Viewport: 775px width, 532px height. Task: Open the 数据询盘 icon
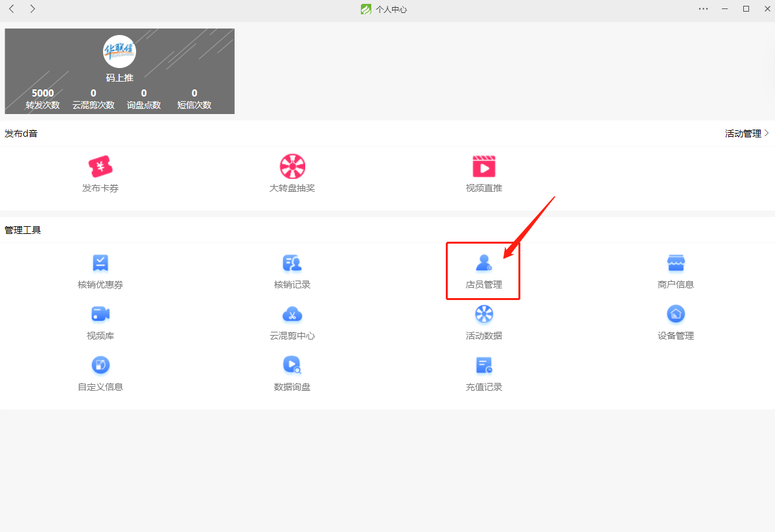[x=292, y=365]
